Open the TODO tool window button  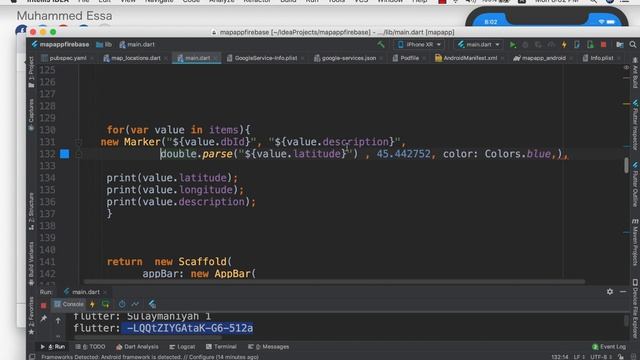click(x=90, y=347)
